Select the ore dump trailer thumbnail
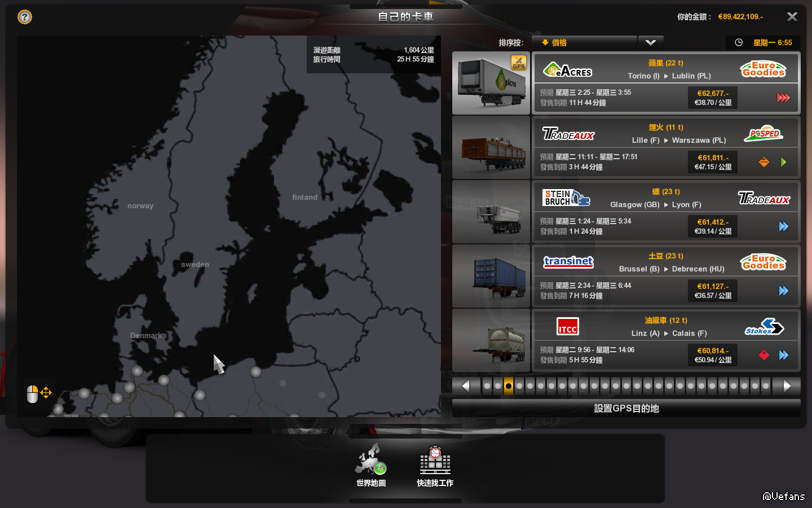Viewport: 812px width, 508px height. coord(491,212)
